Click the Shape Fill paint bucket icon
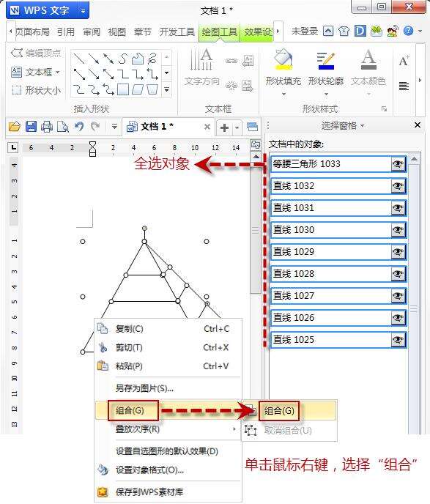Image resolution: width=430 pixels, height=504 pixels. pyautogui.click(x=283, y=59)
